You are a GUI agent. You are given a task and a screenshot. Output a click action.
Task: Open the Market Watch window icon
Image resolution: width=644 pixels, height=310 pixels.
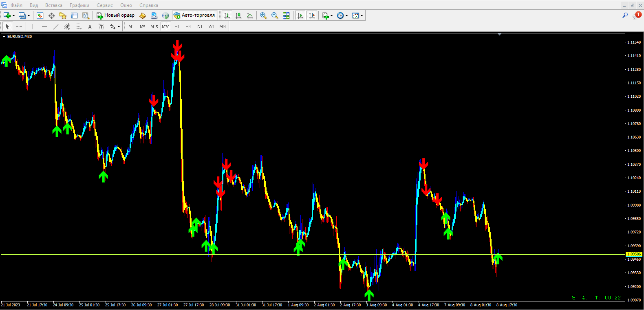40,15
